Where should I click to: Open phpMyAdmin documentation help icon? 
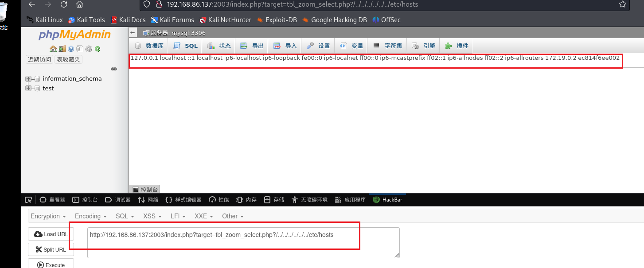pyautogui.click(x=71, y=49)
